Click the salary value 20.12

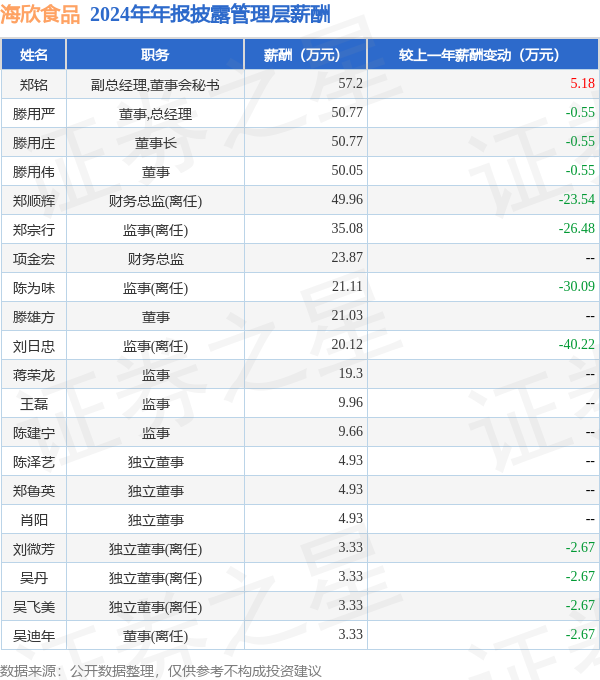[347, 345]
